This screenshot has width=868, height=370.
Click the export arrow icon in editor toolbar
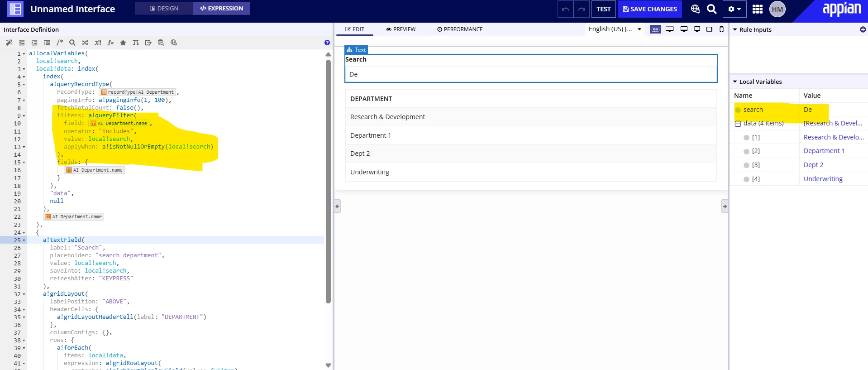[x=148, y=43]
